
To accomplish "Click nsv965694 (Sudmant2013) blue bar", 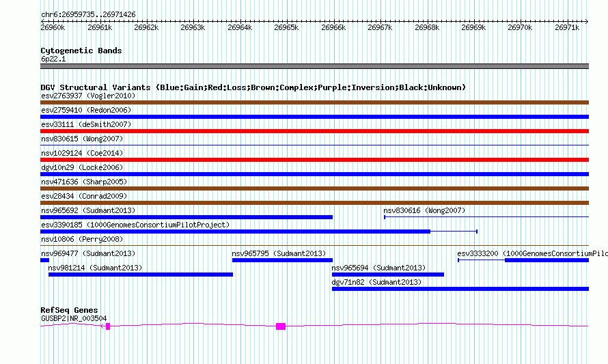I will [x=388, y=275].
